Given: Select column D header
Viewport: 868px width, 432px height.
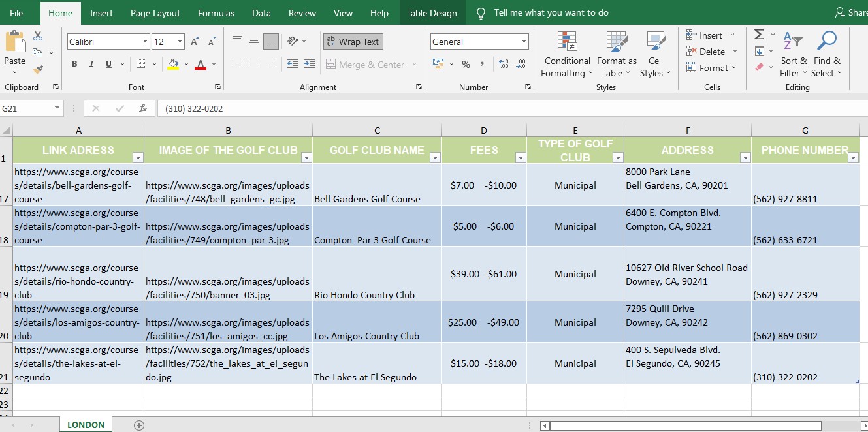Looking at the screenshot, I should tap(484, 131).
